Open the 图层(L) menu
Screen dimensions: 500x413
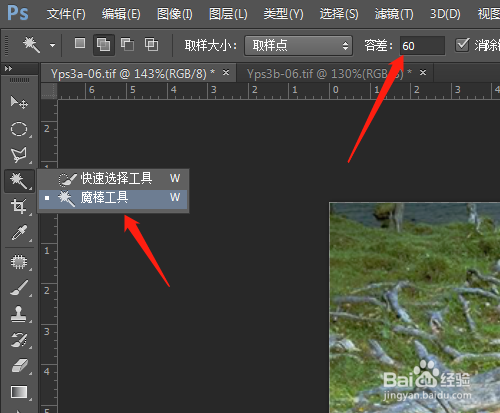tap(228, 14)
